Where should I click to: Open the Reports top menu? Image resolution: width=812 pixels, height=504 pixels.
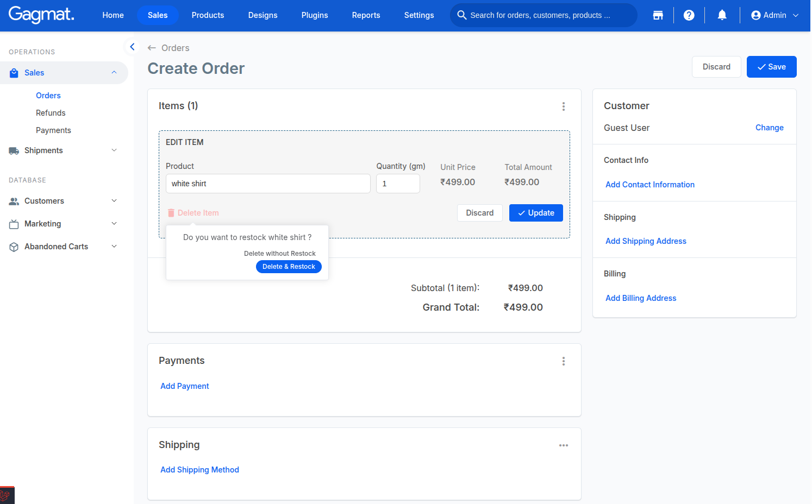click(x=366, y=15)
